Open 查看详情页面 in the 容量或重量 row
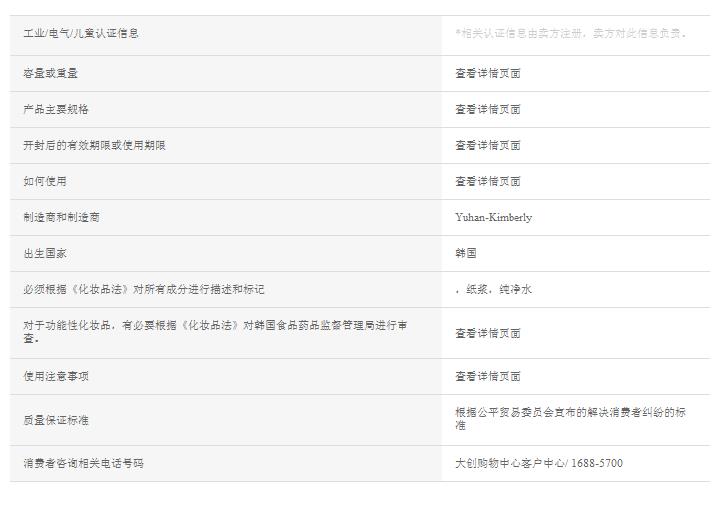Viewport: 721px width, 516px height. [488, 74]
